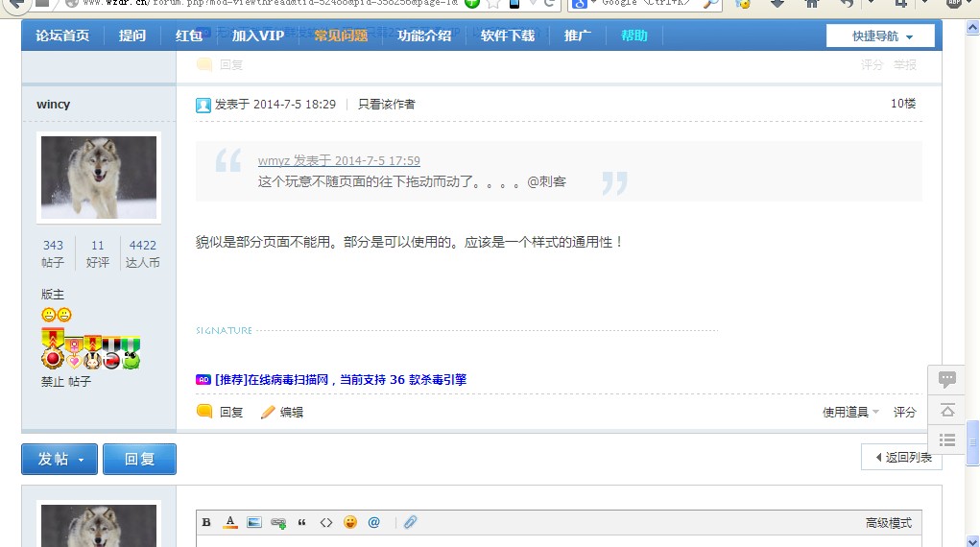Open the quoted wmyz post link

[339, 160]
